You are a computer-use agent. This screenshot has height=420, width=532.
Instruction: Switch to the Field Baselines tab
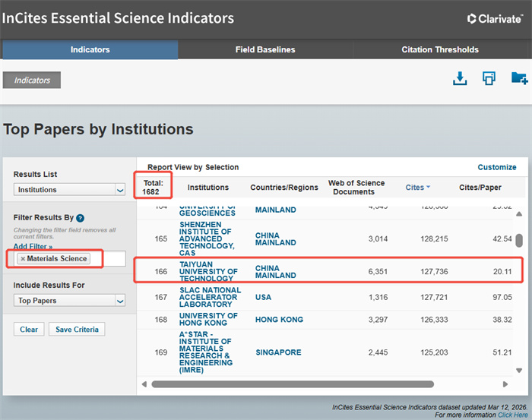[265, 50]
